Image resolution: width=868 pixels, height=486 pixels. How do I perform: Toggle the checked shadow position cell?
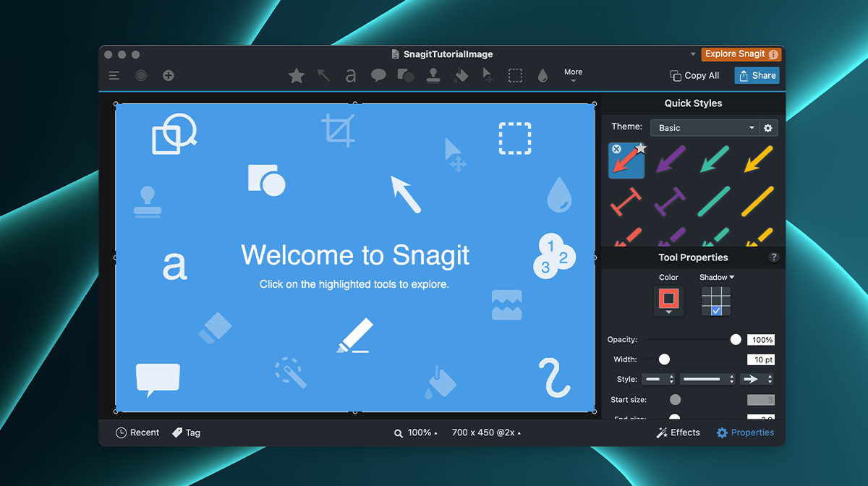click(x=716, y=310)
